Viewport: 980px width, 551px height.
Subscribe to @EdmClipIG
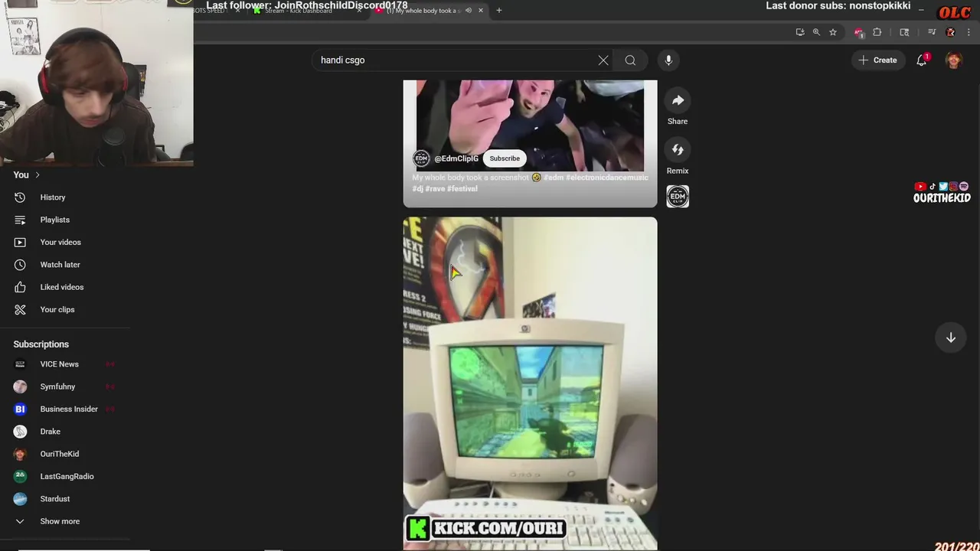click(x=505, y=158)
